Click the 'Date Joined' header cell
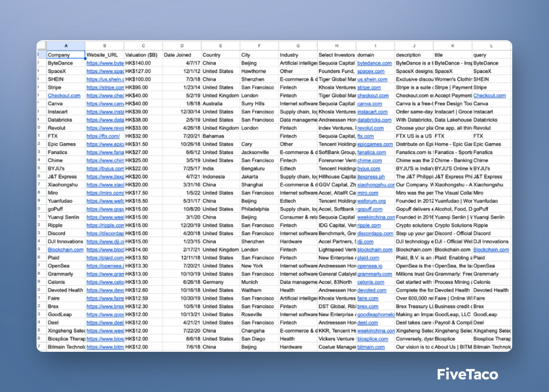 tap(182, 55)
